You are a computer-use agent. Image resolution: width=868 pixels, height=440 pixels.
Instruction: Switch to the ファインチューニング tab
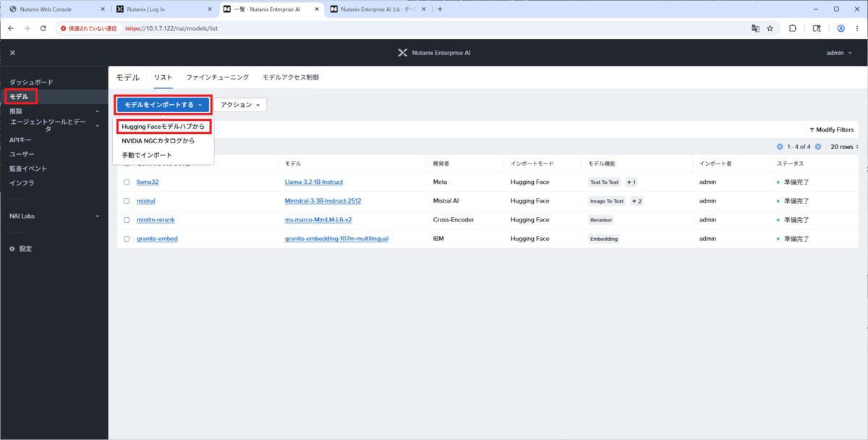click(217, 77)
